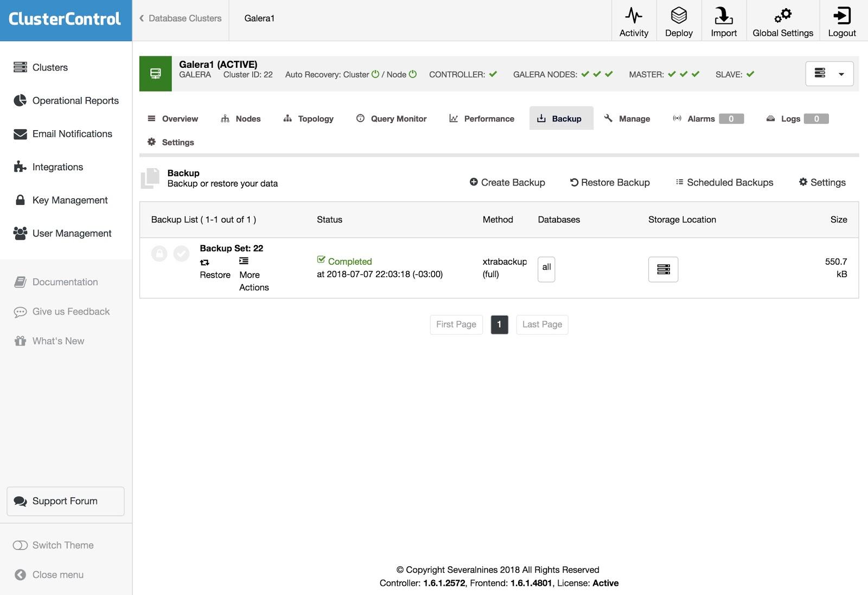Expand the cluster actions dropdown arrow
Viewport: 868px width, 595px height.
[841, 74]
